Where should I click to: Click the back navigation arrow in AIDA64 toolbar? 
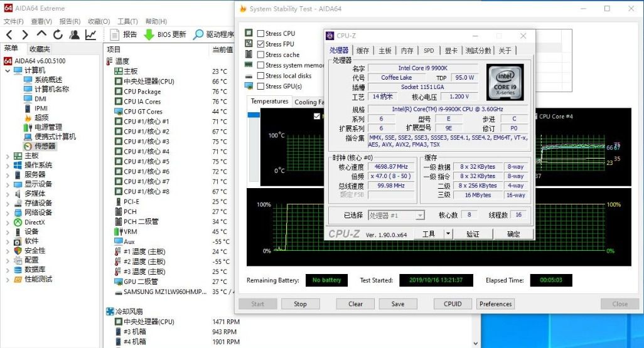click(x=9, y=35)
